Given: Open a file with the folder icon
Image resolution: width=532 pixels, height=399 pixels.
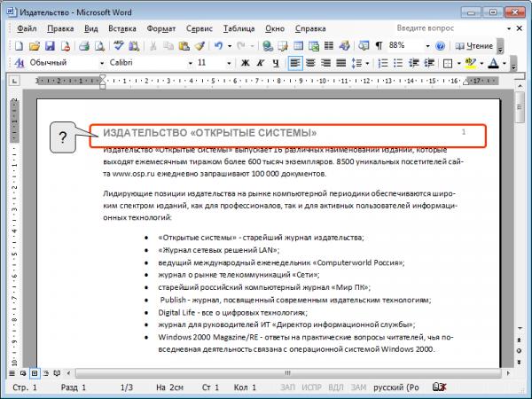Looking at the screenshot, I should 35,46.
